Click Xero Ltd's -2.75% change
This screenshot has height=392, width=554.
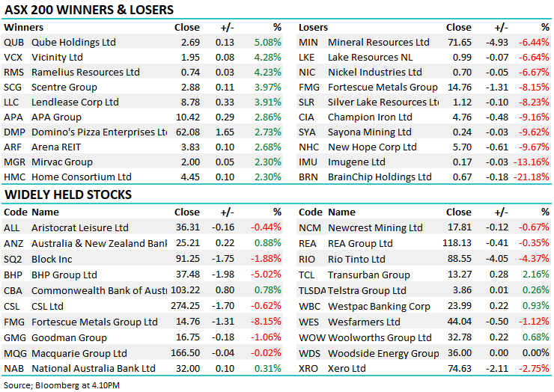pos(535,368)
